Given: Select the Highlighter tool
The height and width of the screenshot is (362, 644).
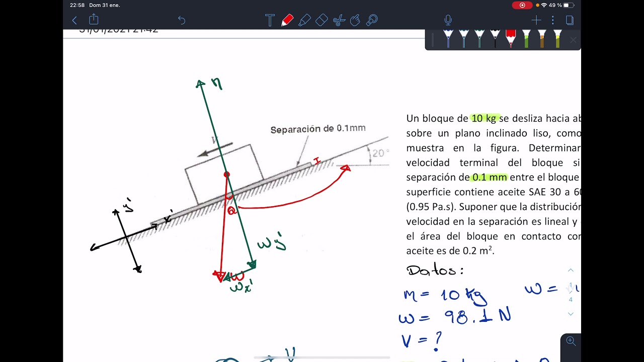Looking at the screenshot, I should (x=304, y=20).
